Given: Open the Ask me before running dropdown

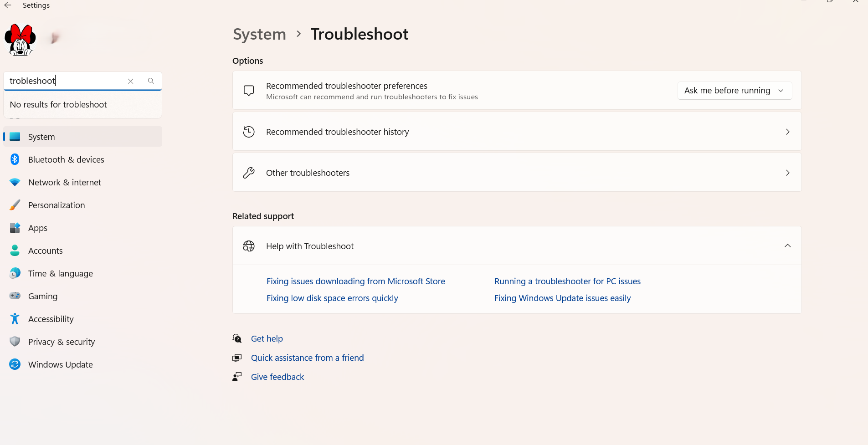Looking at the screenshot, I should (x=734, y=91).
